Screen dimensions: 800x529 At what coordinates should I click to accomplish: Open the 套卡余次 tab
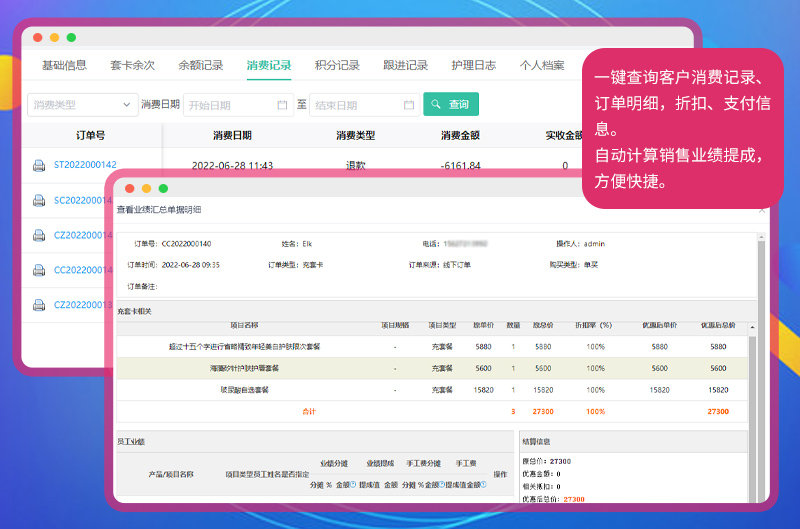point(132,66)
